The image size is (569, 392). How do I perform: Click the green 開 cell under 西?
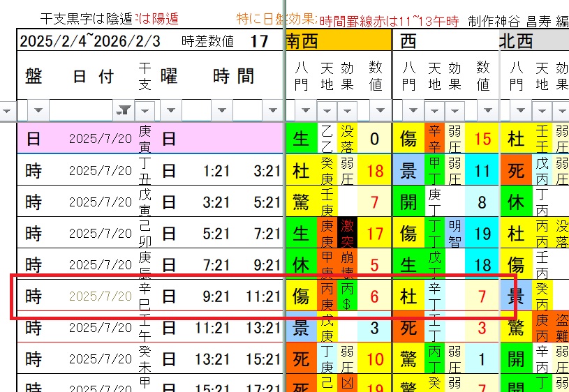(x=408, y=202)
